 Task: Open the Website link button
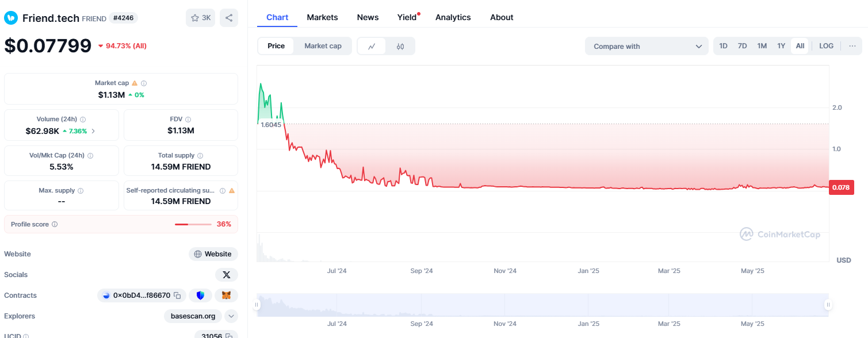point(213,254)
